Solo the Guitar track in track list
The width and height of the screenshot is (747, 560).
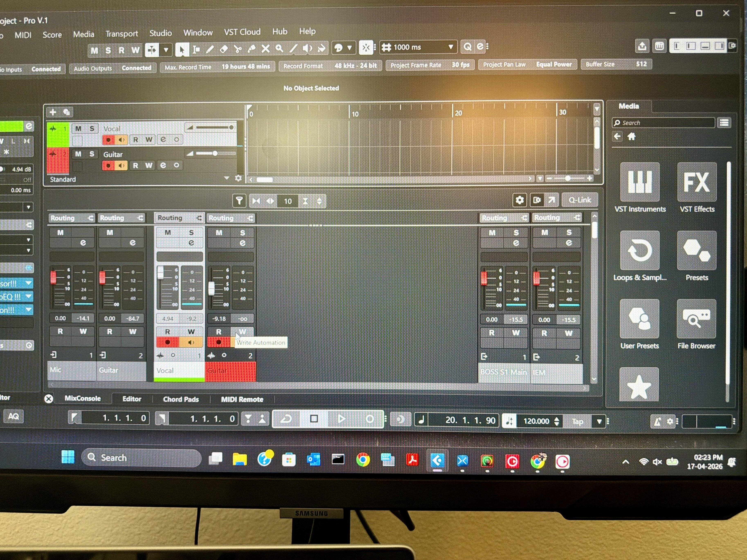[x=92, y=154]
